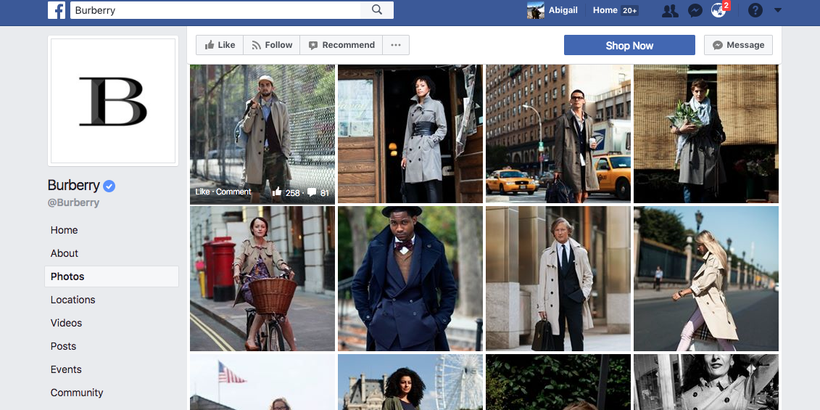Click Comment on the first photo overlay
Viewport: 820px width, 410px height.
[x=233, y=192]
